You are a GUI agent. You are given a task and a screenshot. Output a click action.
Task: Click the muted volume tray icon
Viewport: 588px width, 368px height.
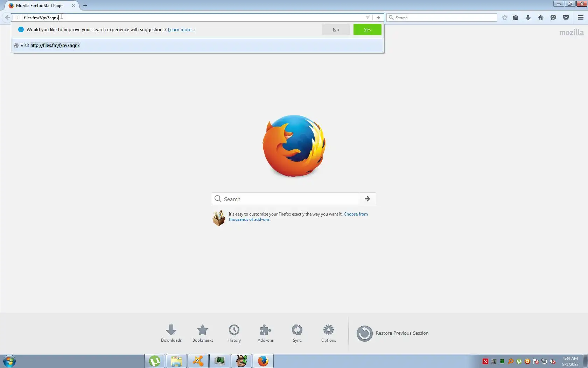(x=553, y=361)
